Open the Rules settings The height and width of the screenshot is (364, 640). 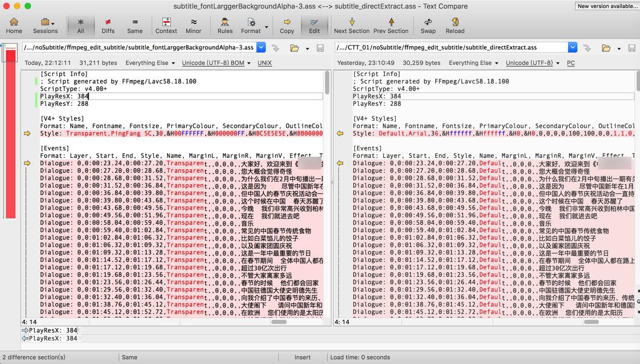(225, 25)
